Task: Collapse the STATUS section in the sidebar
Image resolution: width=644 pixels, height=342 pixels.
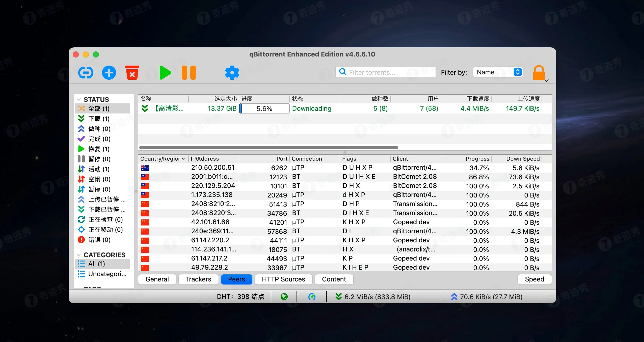Action: [x=79, y=99]
